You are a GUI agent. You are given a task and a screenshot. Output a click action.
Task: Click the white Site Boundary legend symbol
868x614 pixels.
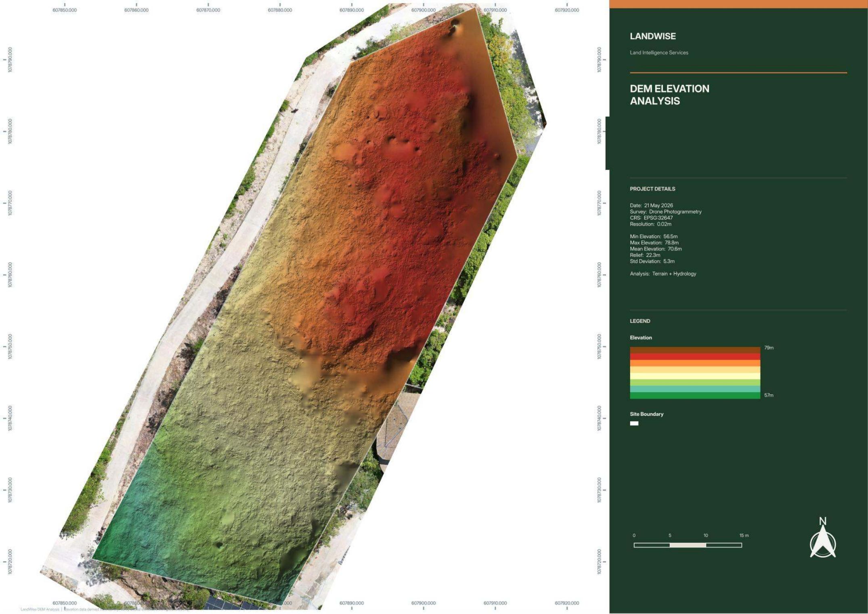(634, 423)
